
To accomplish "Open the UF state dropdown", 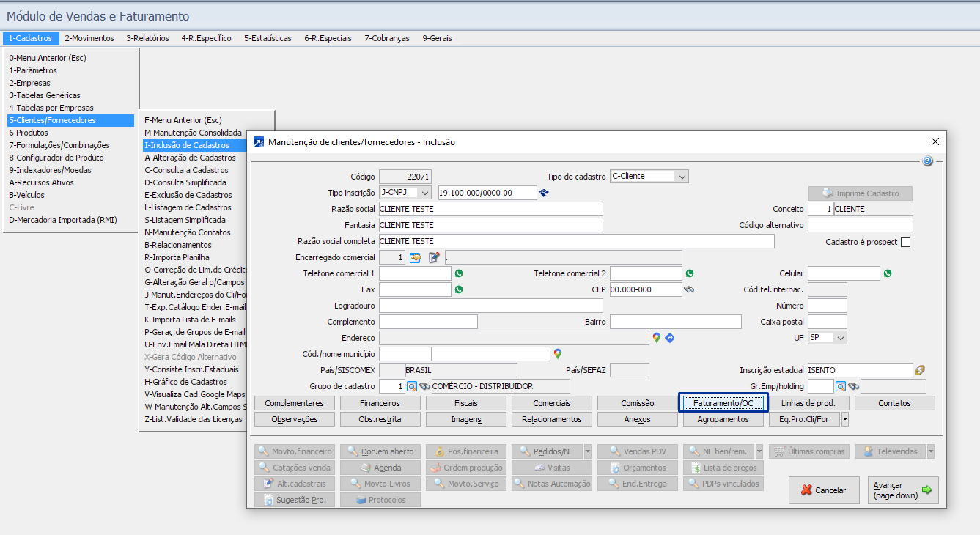I will pyautogui.click(x=839, y=338).
